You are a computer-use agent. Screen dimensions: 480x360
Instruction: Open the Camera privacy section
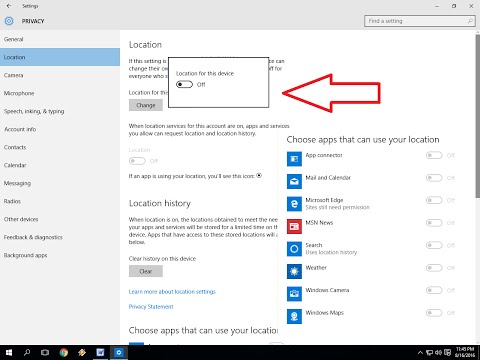click(60, 75)
